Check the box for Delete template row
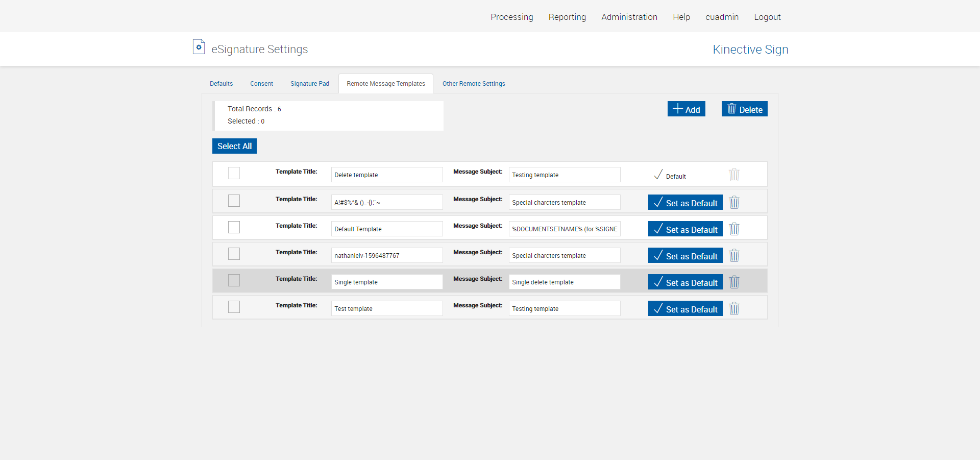Image resolution: width=980 pixels, height=460 pixels. pyautogui.click(x=234, y=173)
